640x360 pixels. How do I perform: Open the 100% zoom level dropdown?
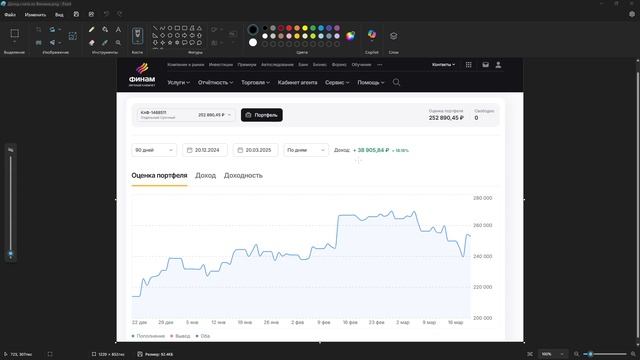pos(552,354)
